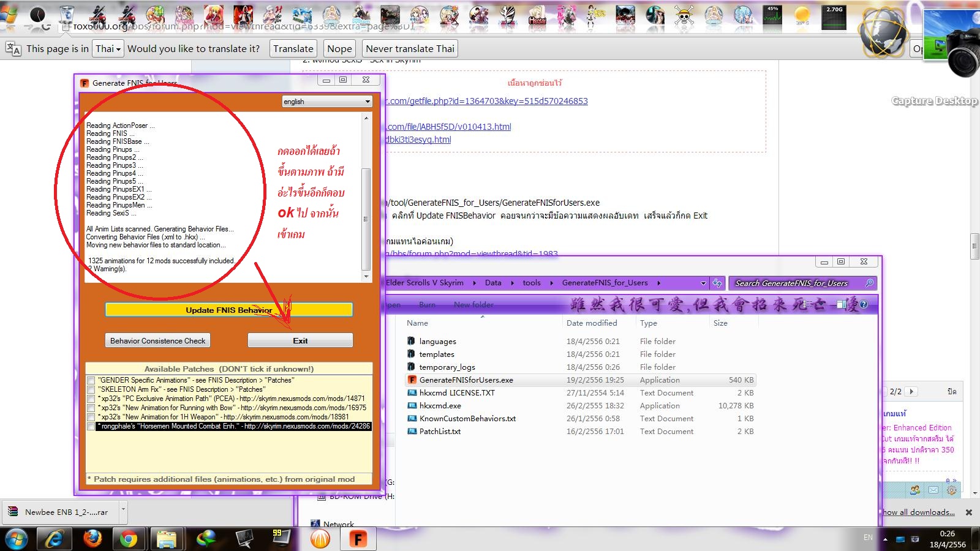The image size is (980, 551).
Task: Sort files by the Type column header
Action: tap(649, 323)
